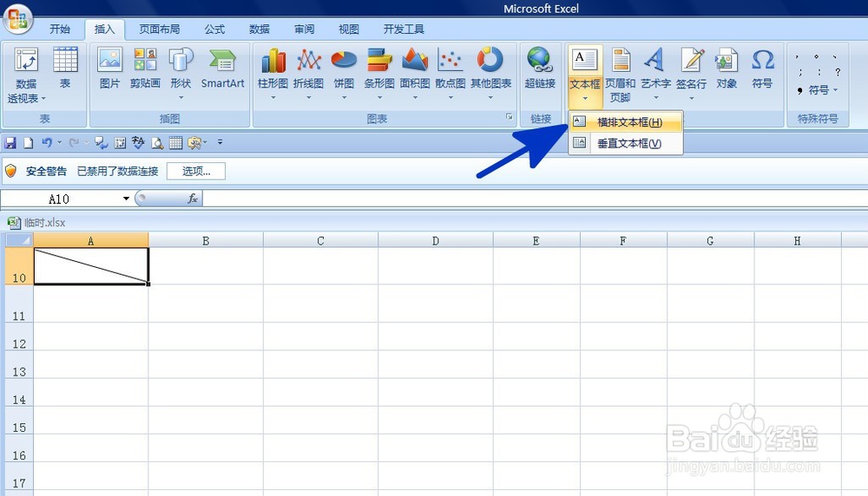The image size is (868, 496).
Task: Switch to the 审阅 (Review) tab
Action: coord(304,29)
